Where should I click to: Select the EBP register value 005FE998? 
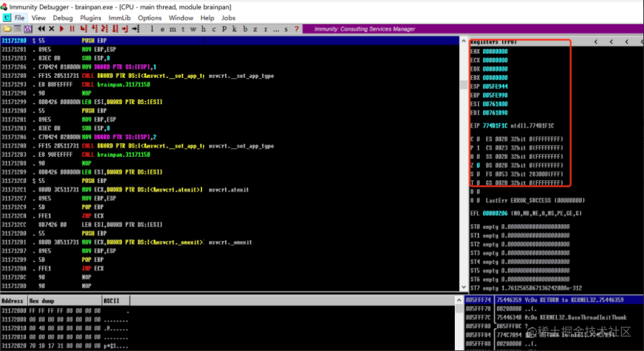[x=495, y=95]
